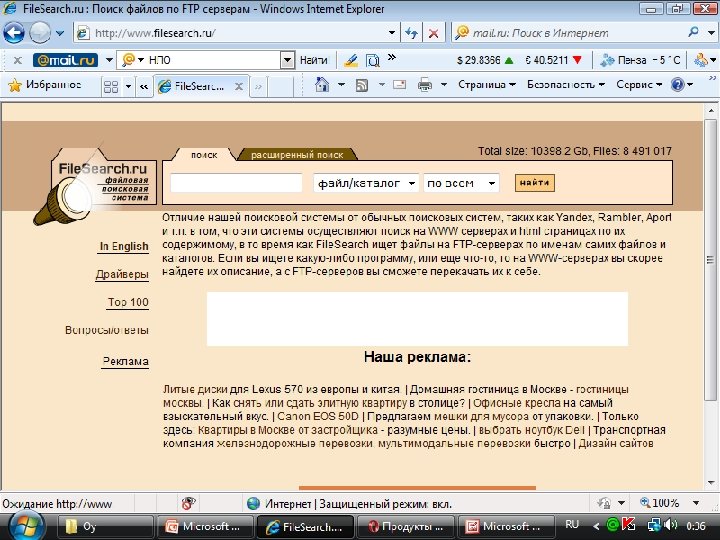
Task: Click the Read Mail envelope icon
Action: point(399,84)
